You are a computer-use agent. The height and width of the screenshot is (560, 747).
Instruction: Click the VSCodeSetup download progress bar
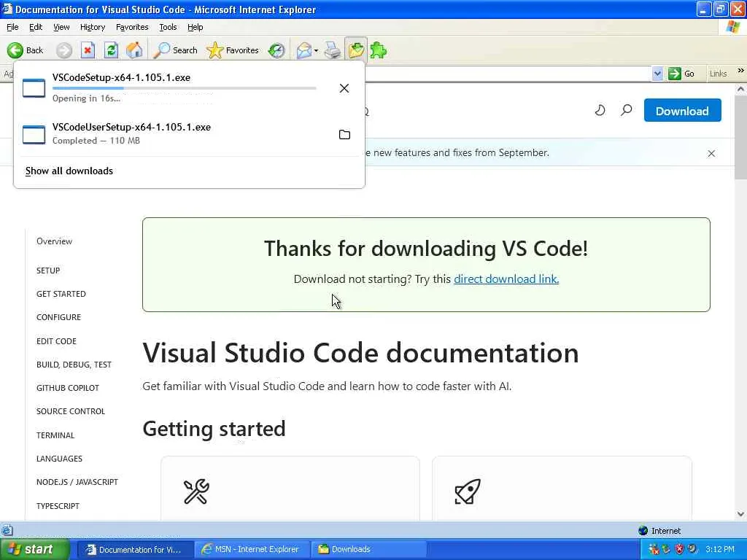click(x=185, y=88)
